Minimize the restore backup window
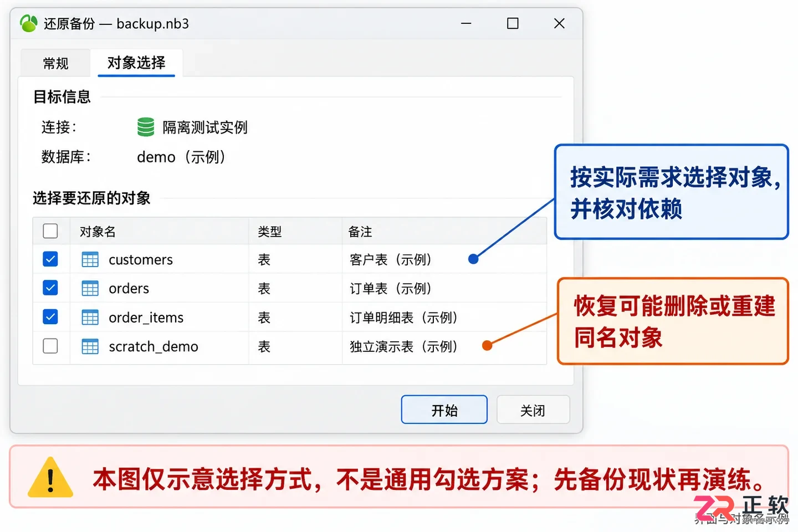Screen dimensions: 798x532 tap(466, 23)
